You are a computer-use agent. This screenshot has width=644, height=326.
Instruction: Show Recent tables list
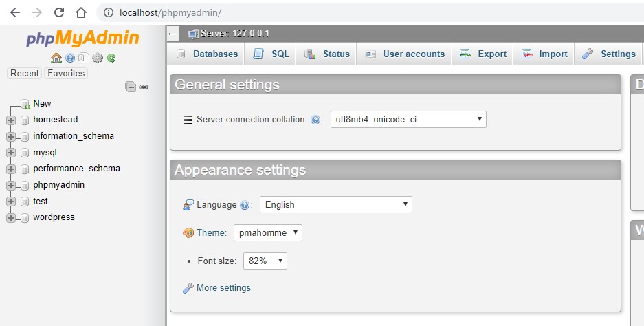[x=25, y=73]
